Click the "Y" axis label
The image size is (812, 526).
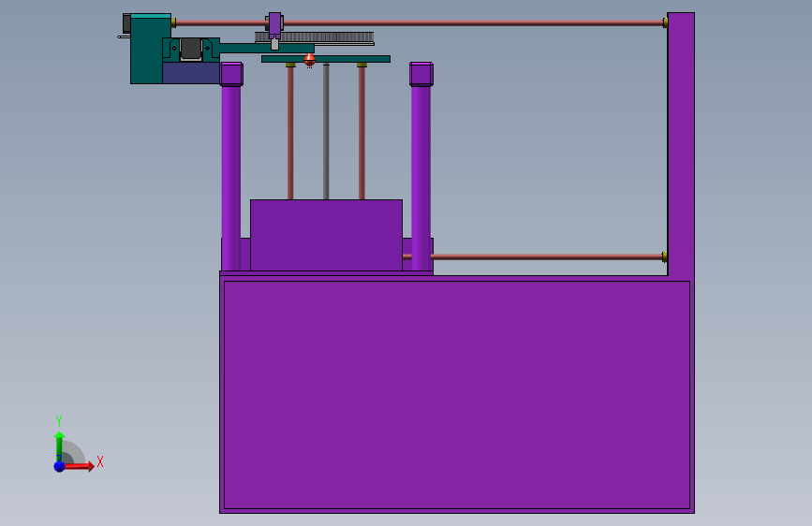coord(59,420)
